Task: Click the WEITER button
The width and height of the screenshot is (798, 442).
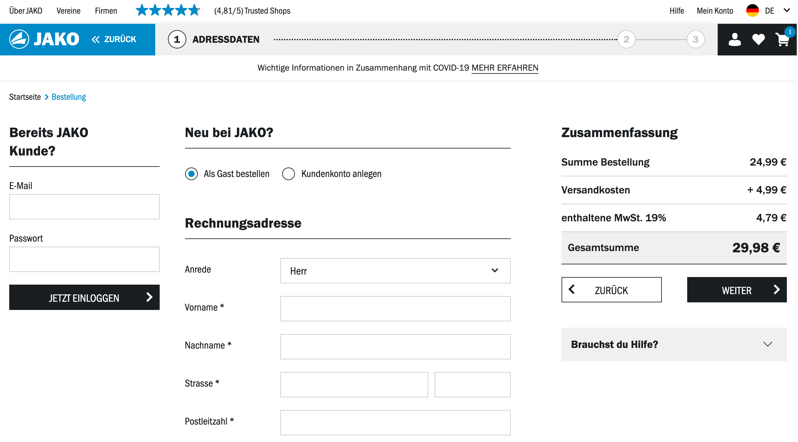Action: (x=736, y=290)
